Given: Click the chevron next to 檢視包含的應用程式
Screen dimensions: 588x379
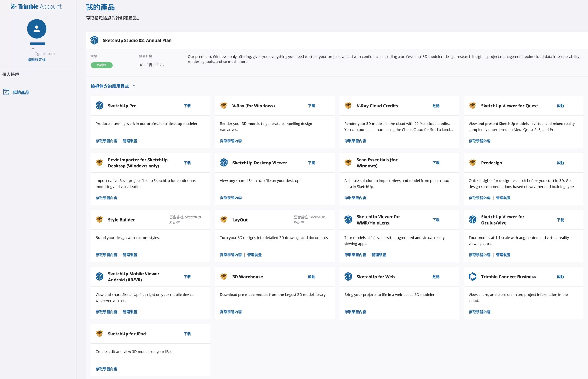Looking at the screenshot, I should [x=134, y=86].
